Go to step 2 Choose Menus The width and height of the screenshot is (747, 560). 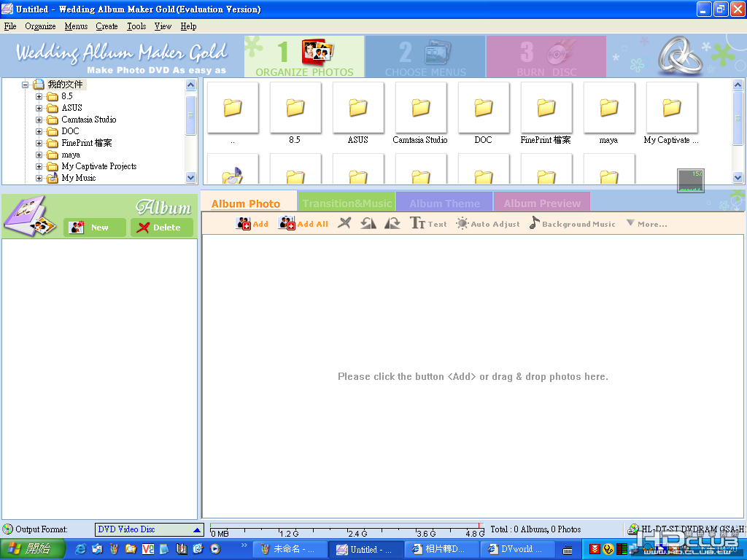pyautogui.click(x=425, y=57)
